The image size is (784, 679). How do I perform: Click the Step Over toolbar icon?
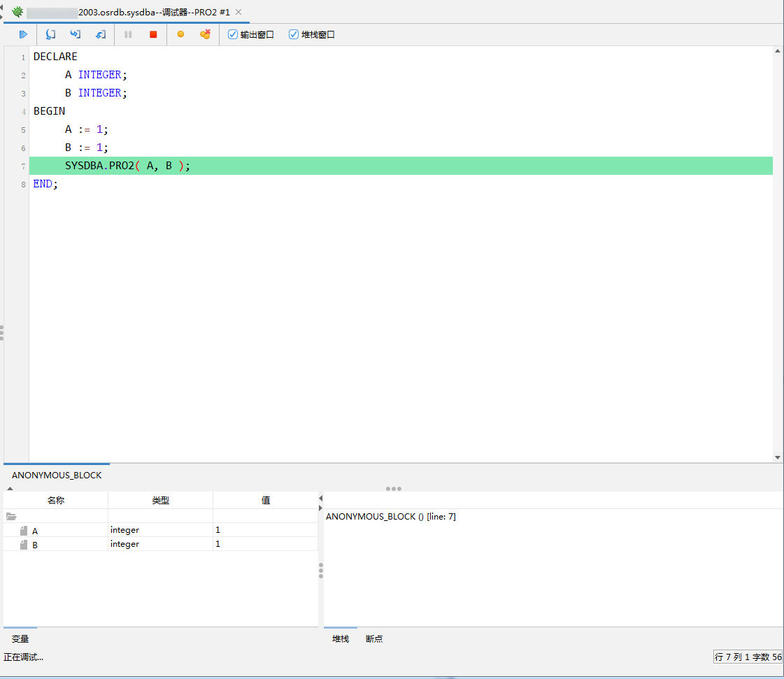pyautogui.click(x=76, y=34)
